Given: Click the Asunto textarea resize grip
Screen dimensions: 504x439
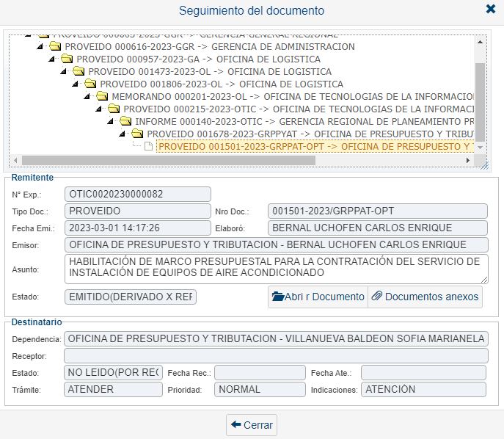Looking at the screenshot, I should (x=484, y=280).
